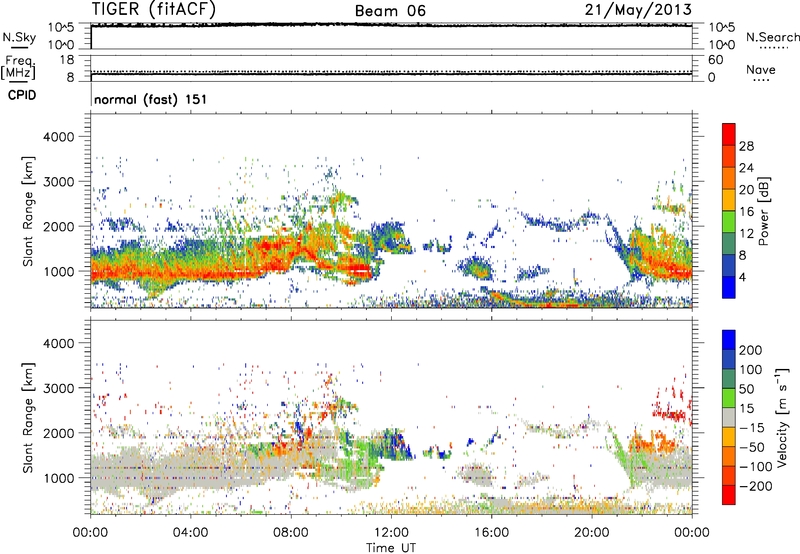Click the N.Sky legend label
Screen dimensions: 800x554
[19, 37]
